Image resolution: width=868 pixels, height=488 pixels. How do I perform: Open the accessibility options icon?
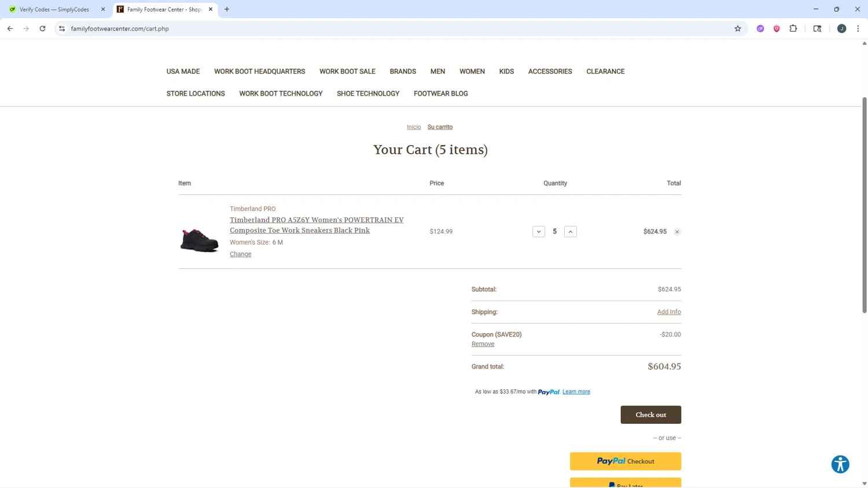(x=840, y=464)
